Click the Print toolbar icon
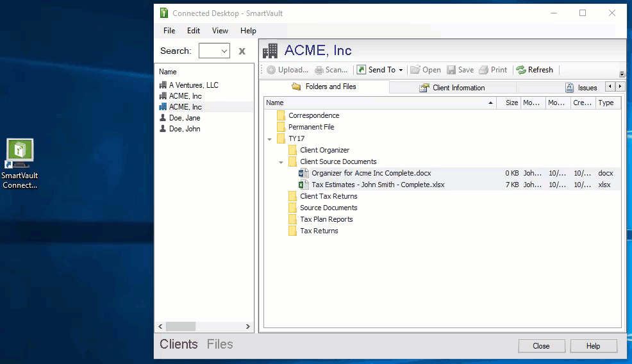 tap(484, 70)
